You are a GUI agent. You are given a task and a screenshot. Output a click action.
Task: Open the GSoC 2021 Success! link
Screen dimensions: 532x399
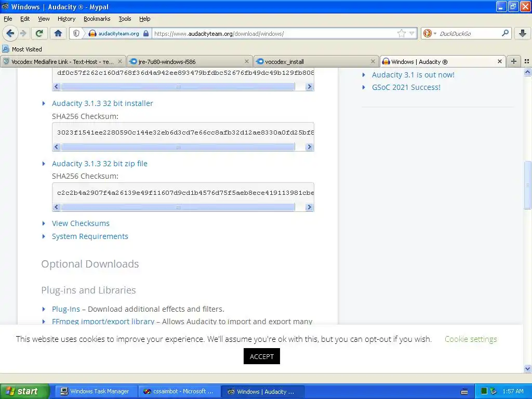pyautogui.click(x=406, y=87)
